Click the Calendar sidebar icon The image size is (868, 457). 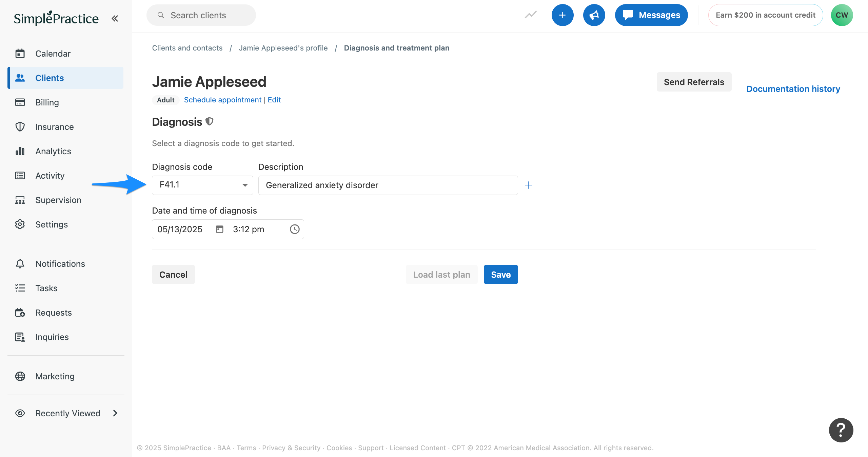click(20, 54)
